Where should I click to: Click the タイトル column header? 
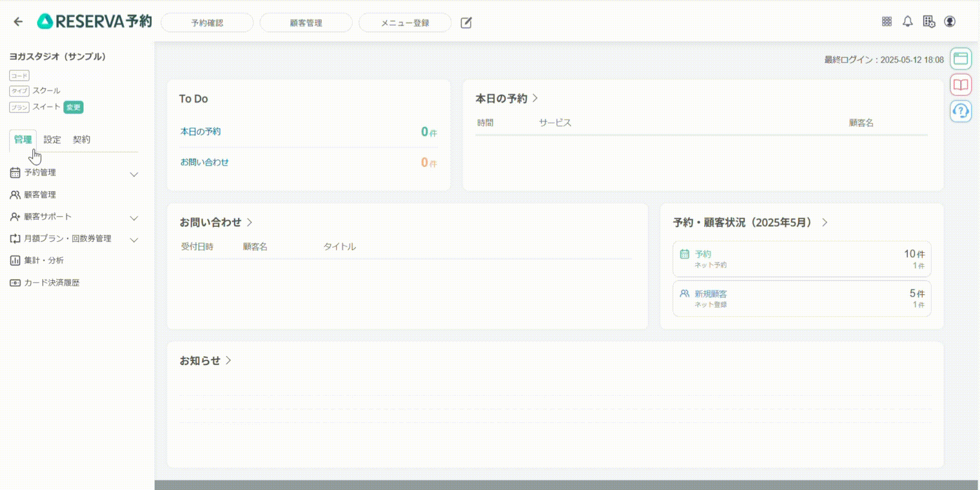tap(339, 246)
